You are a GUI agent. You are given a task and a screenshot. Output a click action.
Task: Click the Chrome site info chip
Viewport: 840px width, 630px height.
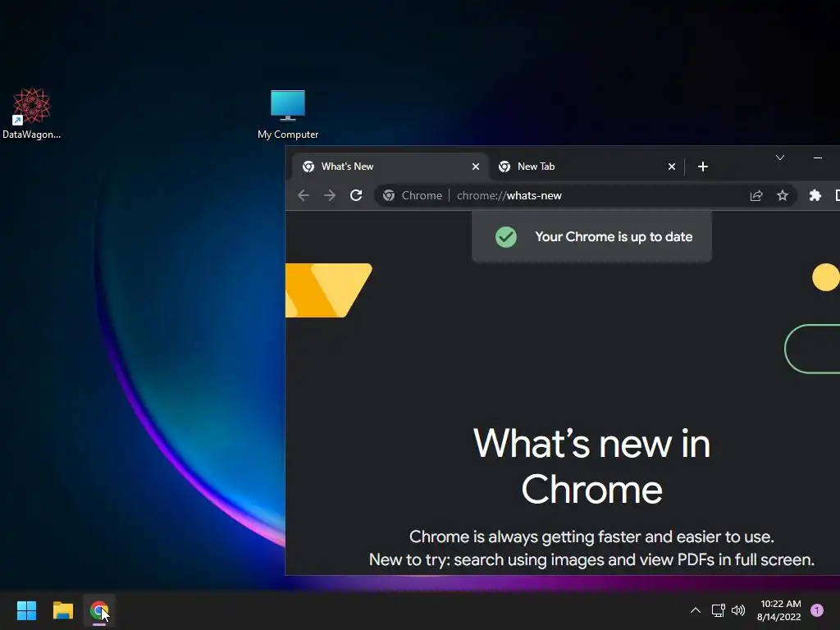tap(413, 195)
